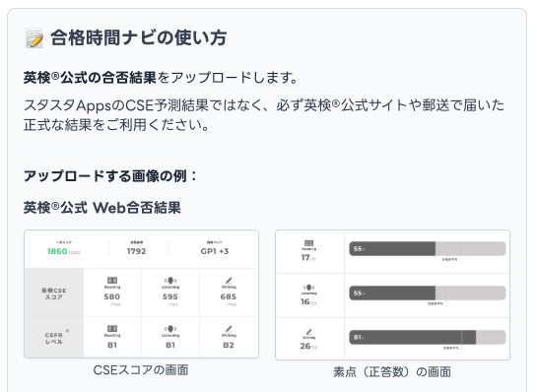Viewport: 537px width, 392px height.
Task: Click the Writing pencil icon in CEFR level row
Action: tap(229, 329)
